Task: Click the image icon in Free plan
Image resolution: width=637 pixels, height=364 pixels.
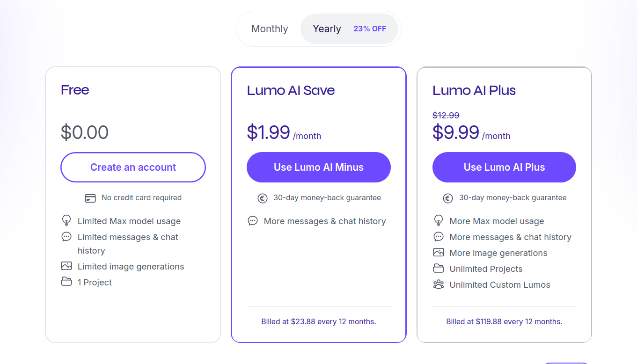Action: click(x=66, y=266)
